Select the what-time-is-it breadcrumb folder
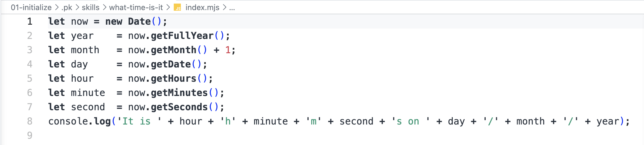Viewport: 644px width, 145px height. pos(136,7)
